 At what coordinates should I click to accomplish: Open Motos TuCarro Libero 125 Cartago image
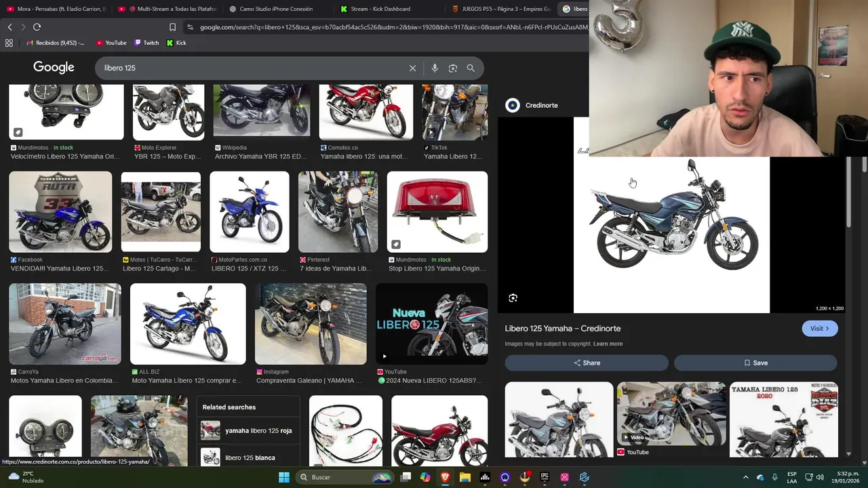161,211
